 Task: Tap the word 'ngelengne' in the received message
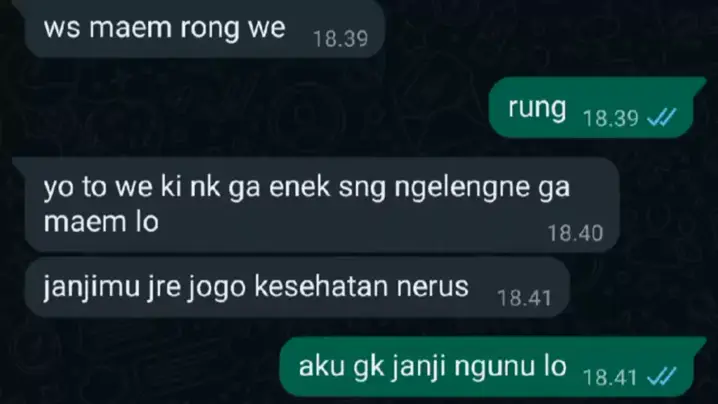462,188
